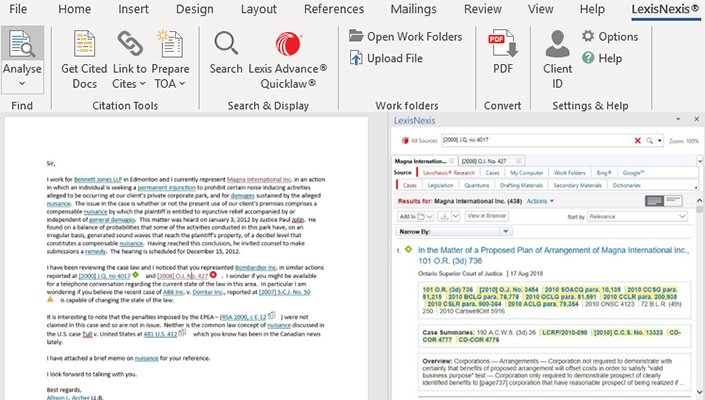The image size is (705, 400).
Task: Open the Home ribbon tab
Action: point(74,9)
